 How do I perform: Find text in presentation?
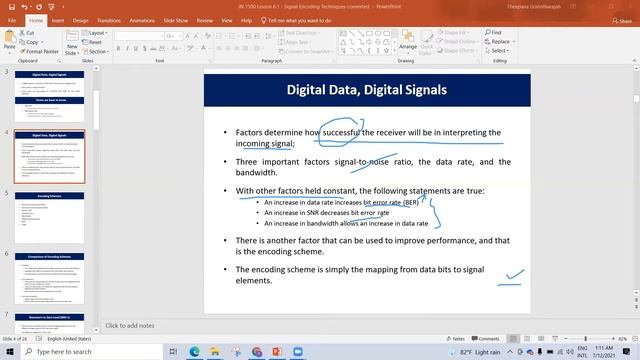[493, 32]
